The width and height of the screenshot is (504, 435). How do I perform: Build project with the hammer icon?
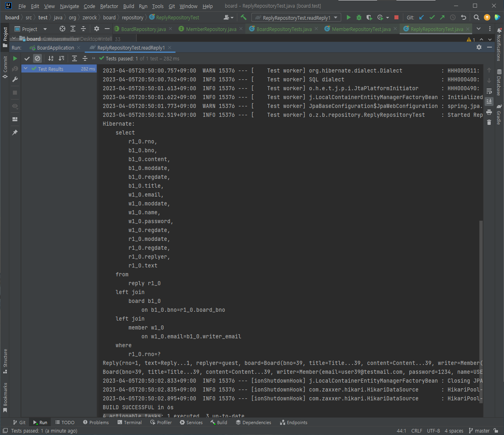coord(243,17)
